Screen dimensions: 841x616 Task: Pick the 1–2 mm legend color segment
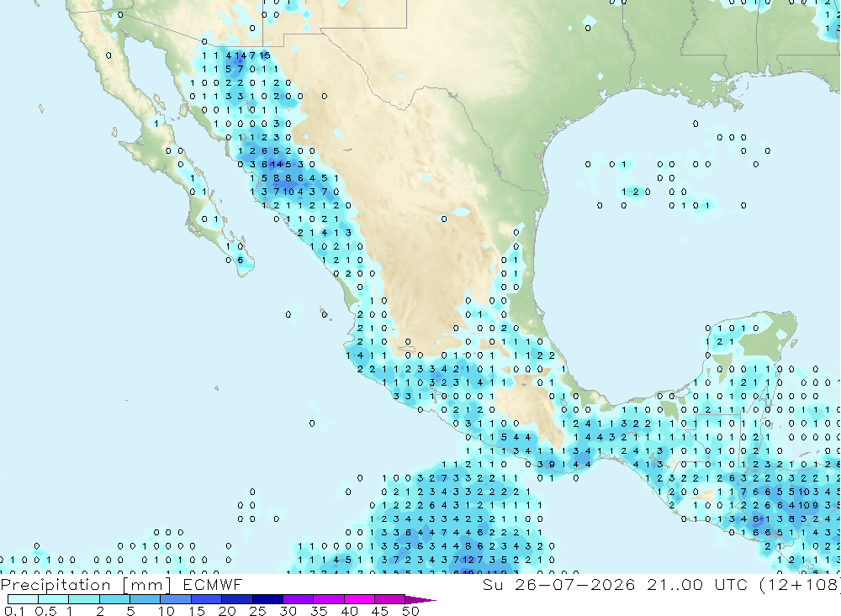click(84, 599)
